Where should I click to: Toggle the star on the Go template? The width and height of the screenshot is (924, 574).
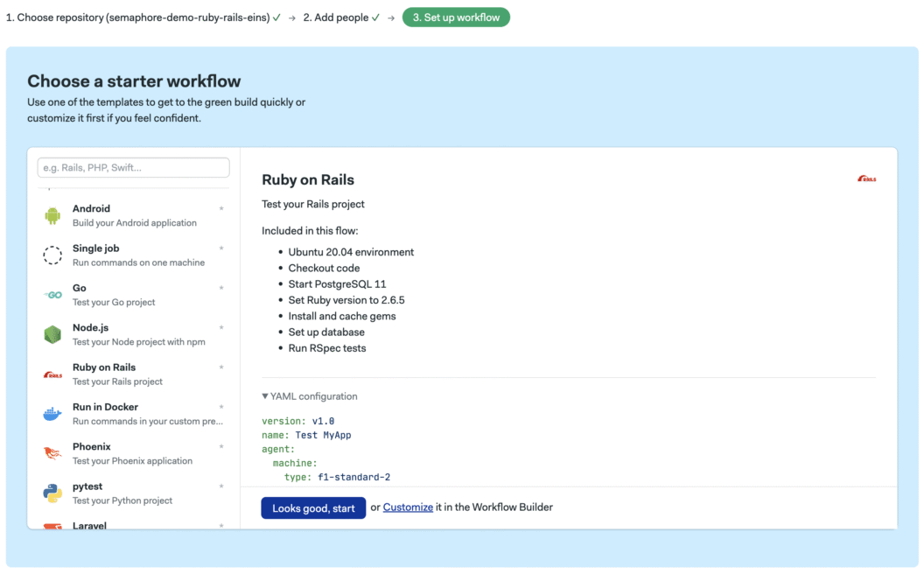pyautogui.click(x=221, y=288)
